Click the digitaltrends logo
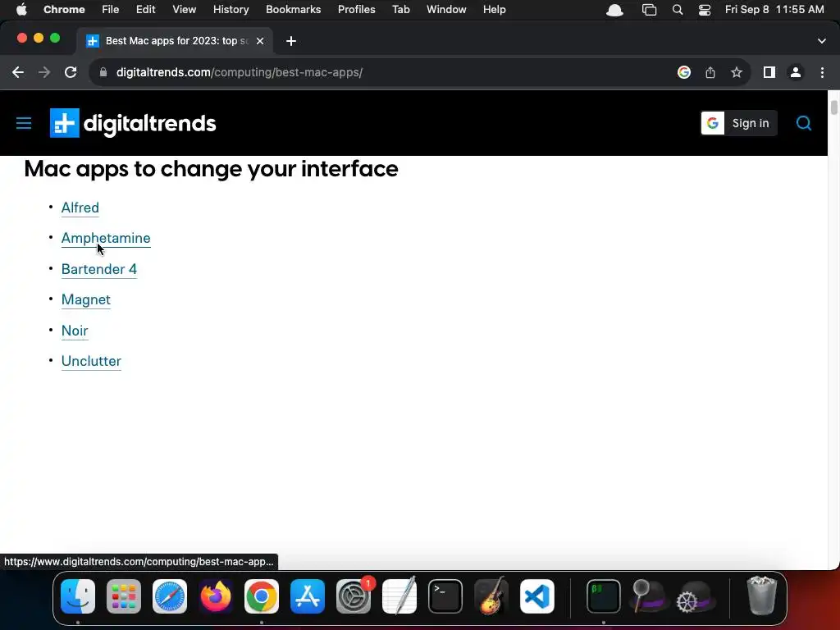This screenshot has height=630, width=840. [x=133, y=123]
